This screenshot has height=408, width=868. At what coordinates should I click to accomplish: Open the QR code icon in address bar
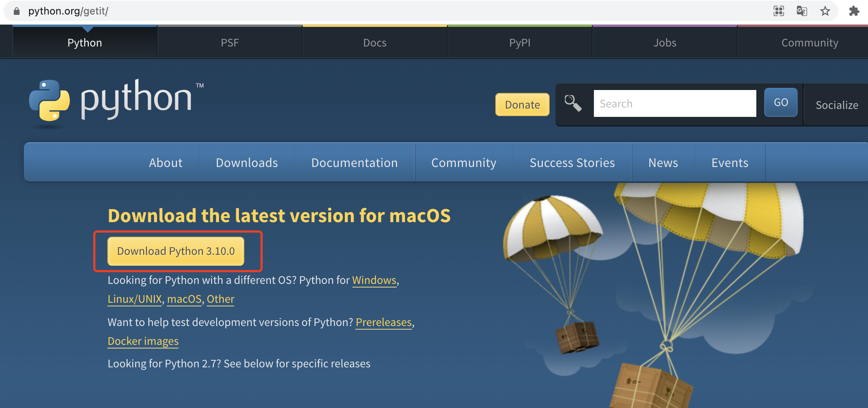pos(778,11)
